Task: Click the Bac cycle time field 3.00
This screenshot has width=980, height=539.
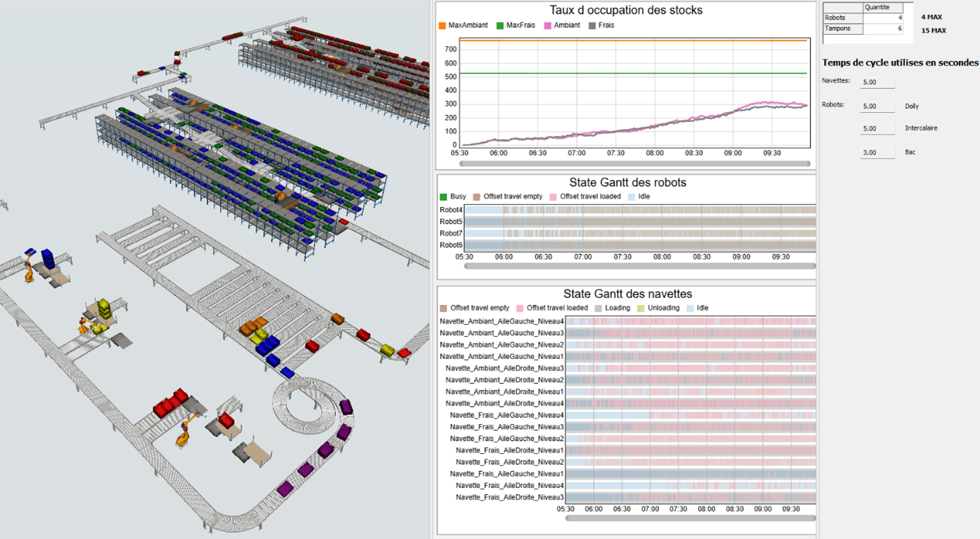Action: 877,152
